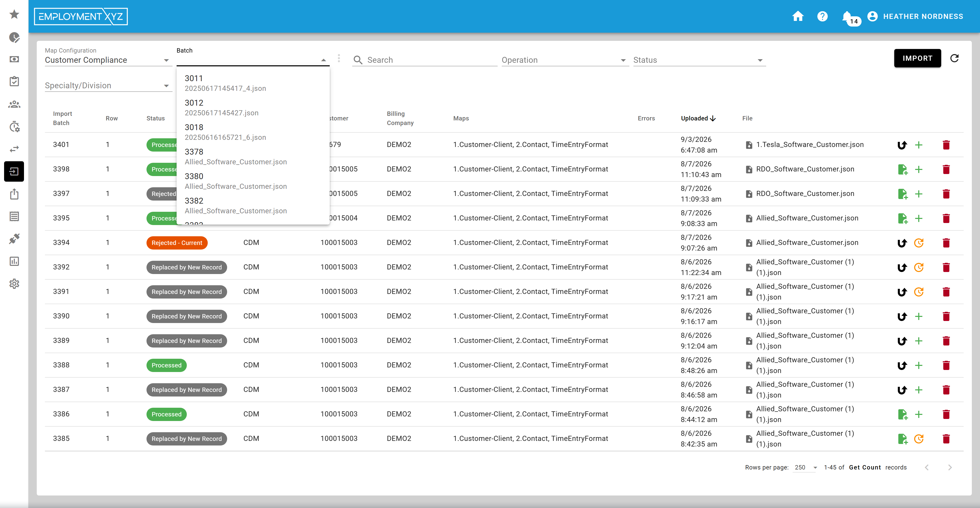The width and height of the screenshot is (980, 508).
Task: Click Rejected - Current status badge
Action: (x=177, y=243)
